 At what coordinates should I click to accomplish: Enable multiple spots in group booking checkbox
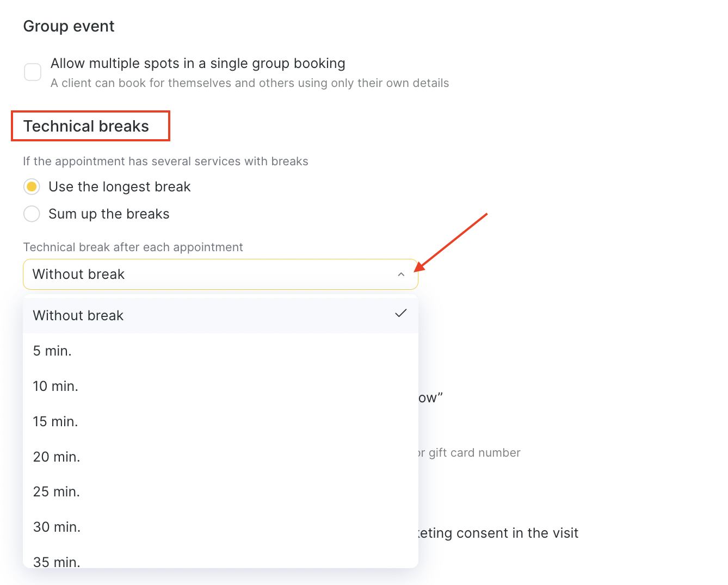(33, 72)
